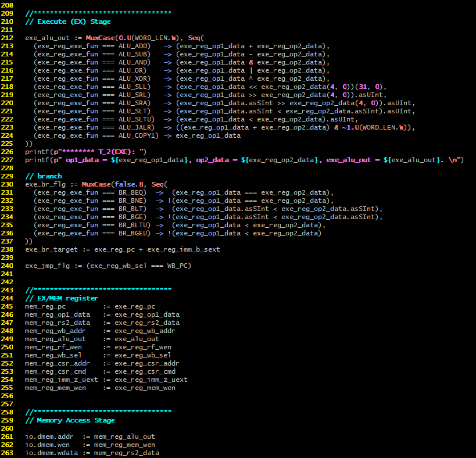Click the '// branch' comment
The image size is (476, 458).
(x=44, y=176)
